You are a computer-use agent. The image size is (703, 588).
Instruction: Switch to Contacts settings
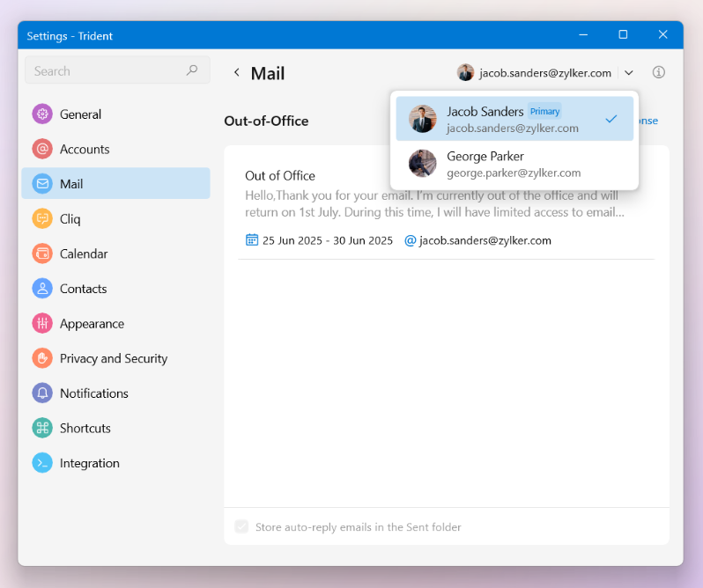pos(115,289)
